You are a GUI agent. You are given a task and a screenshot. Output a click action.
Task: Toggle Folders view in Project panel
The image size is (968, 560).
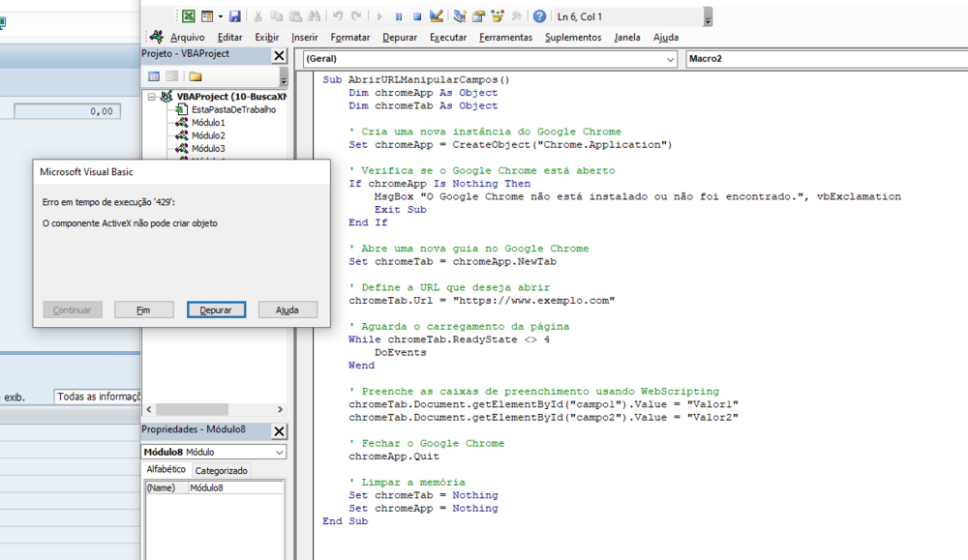click(x=196, y=76)
